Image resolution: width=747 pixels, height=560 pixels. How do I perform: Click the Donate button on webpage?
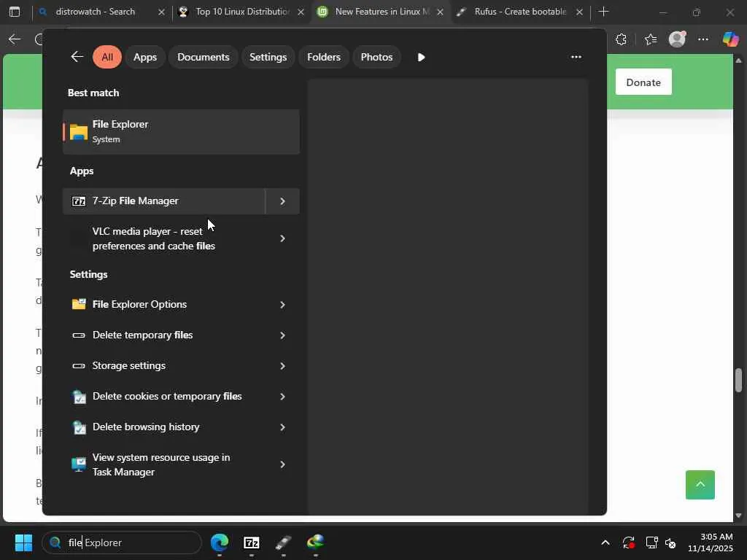click(x=643, y=82)
